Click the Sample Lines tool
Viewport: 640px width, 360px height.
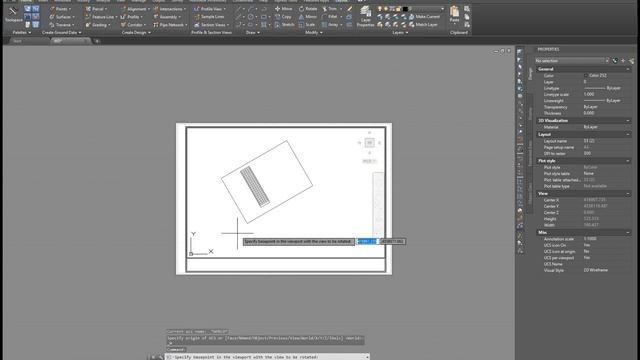[209, 17]
